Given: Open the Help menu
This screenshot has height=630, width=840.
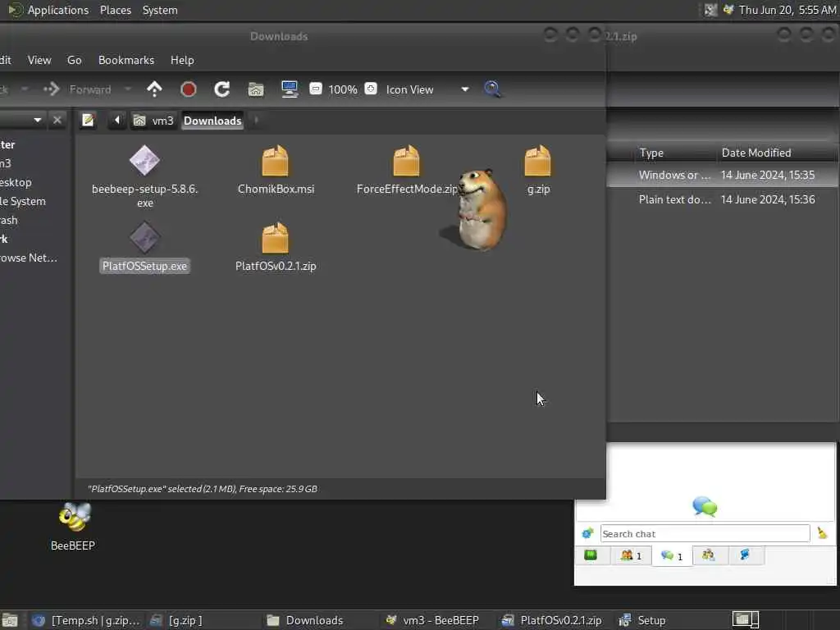Looking at the screenshot, I should pyautogui.click(x=182, y=60).
